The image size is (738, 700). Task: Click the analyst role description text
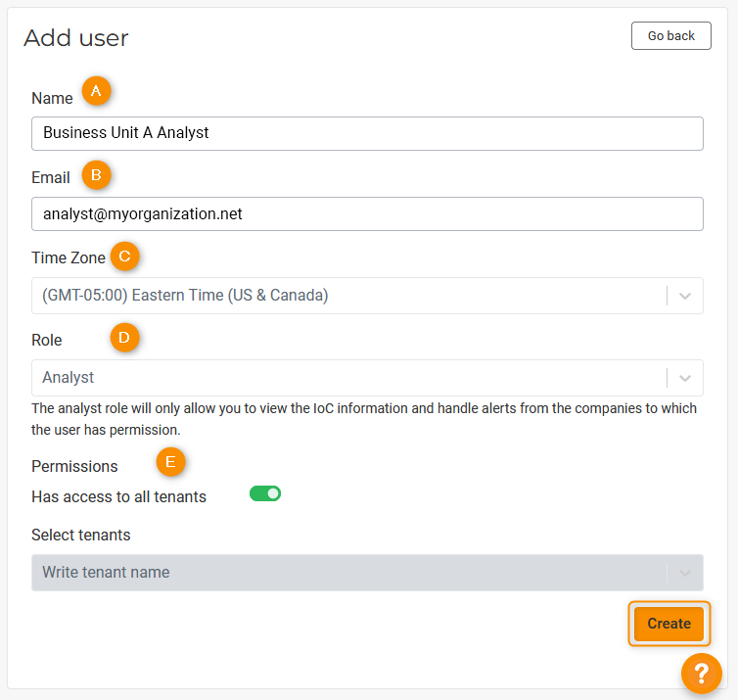(x=364, y=419)
